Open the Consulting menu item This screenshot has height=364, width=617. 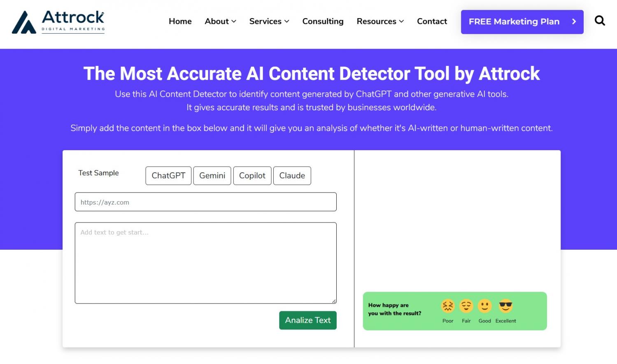pyautogui.click(x=323, y=21)
